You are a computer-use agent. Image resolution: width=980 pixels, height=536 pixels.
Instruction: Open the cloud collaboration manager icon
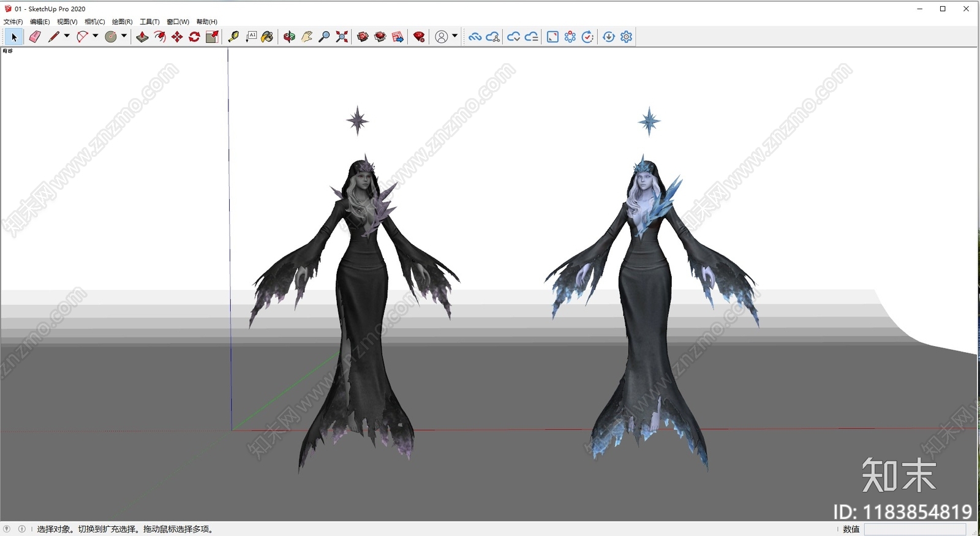tap(492, 37)
